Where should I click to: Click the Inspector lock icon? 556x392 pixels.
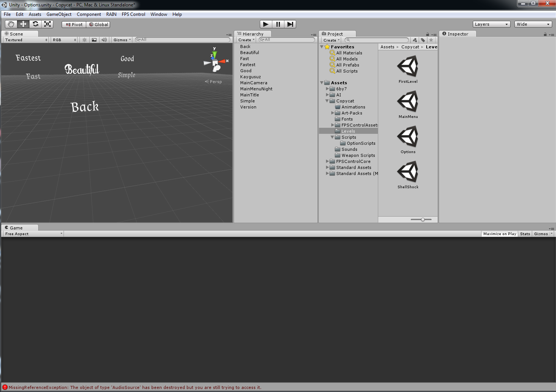coord(545,34)
